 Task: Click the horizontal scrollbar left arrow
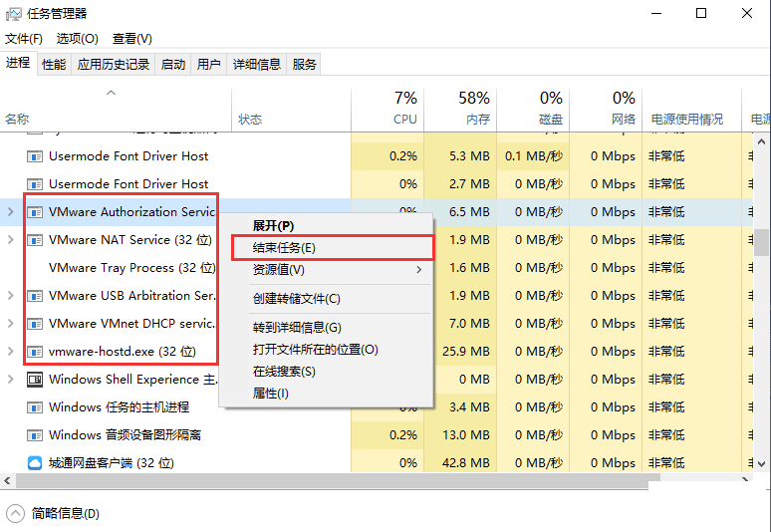pyautogui.click(x=7, y=479)
